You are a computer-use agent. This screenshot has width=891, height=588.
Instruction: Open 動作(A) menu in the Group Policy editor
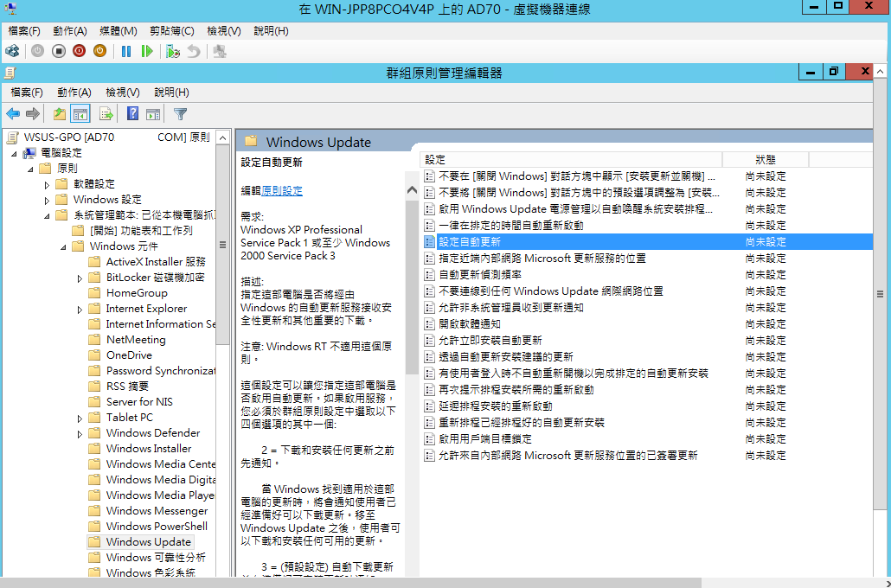[74, 92]
